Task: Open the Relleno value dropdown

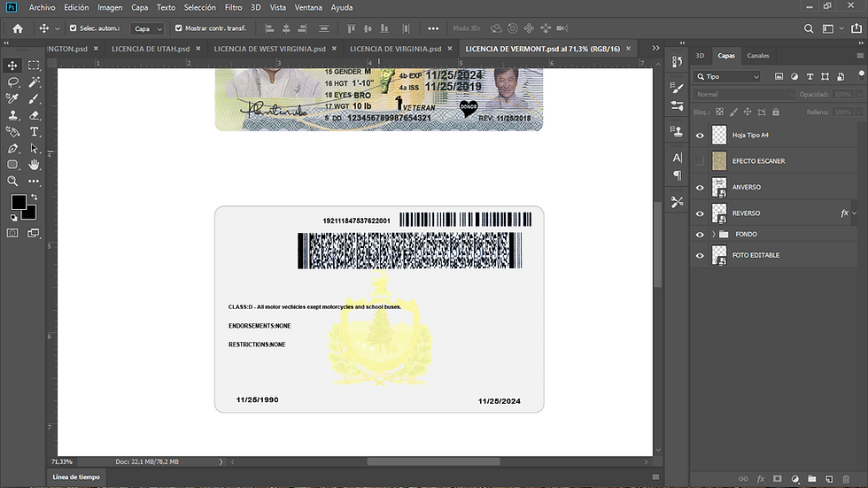Action: pyautogui.click(x=859, y=112)
